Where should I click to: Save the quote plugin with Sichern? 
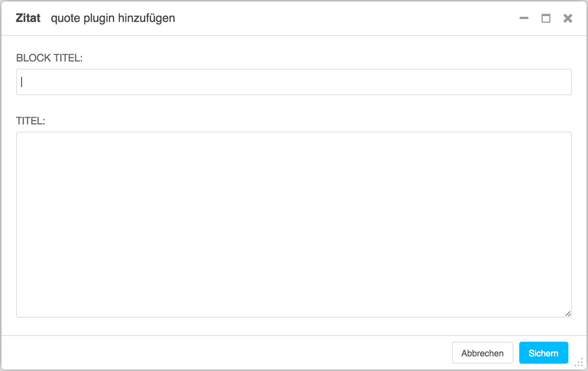click(x=543, y=353)
